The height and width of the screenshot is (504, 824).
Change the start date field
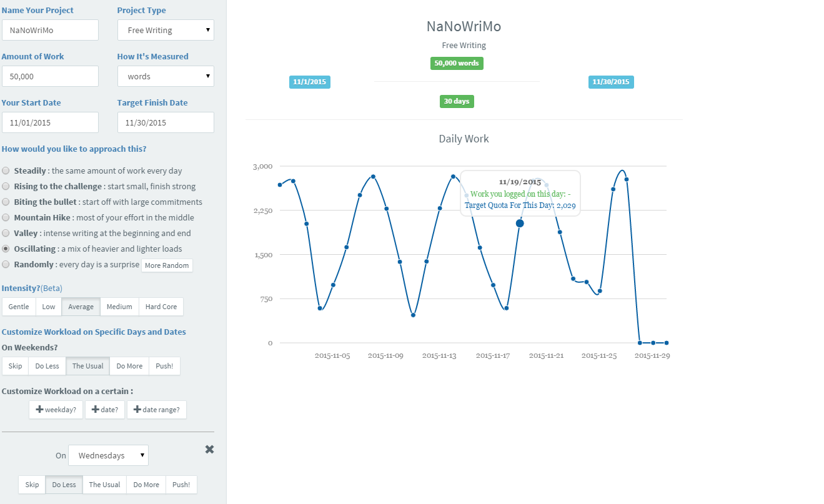click(x=50, y=122)
